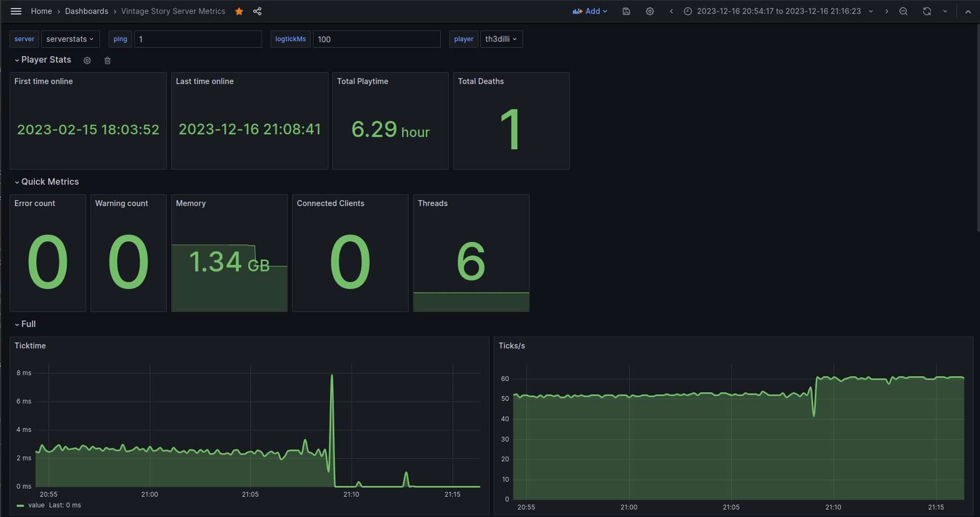Zoom out the time range
The width and height of the screenshot is (980, 517).
[x=904, y=11]
